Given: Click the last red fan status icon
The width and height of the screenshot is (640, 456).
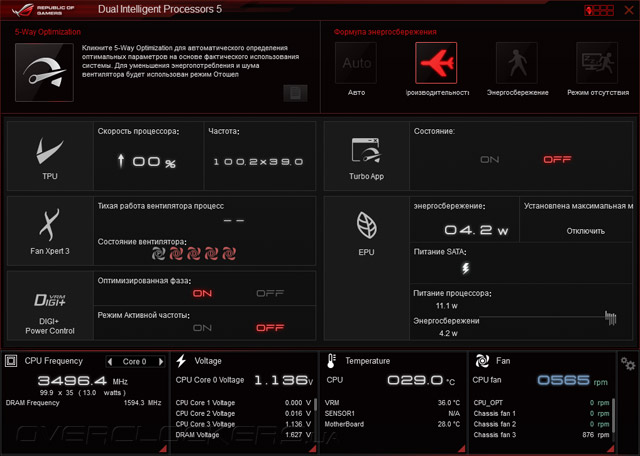Looking at the screenshot, I should 229,254.
